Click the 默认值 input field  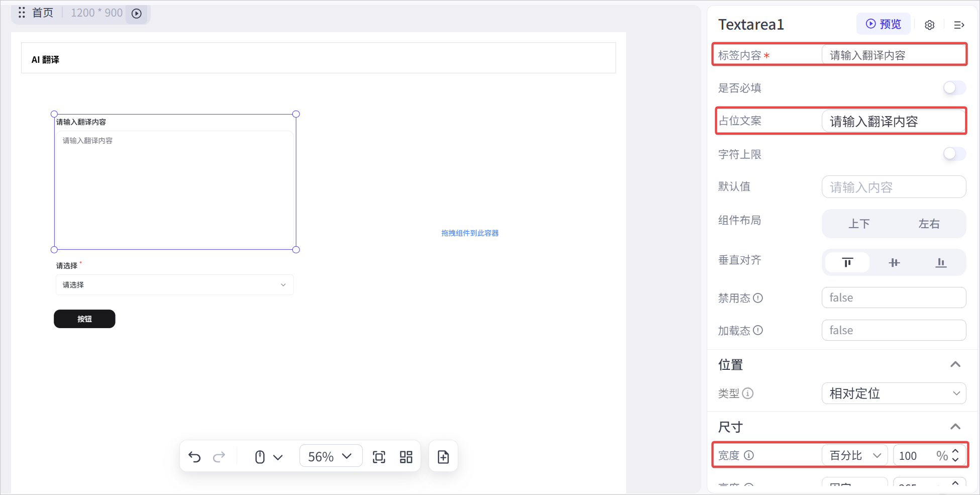(894, 187)
